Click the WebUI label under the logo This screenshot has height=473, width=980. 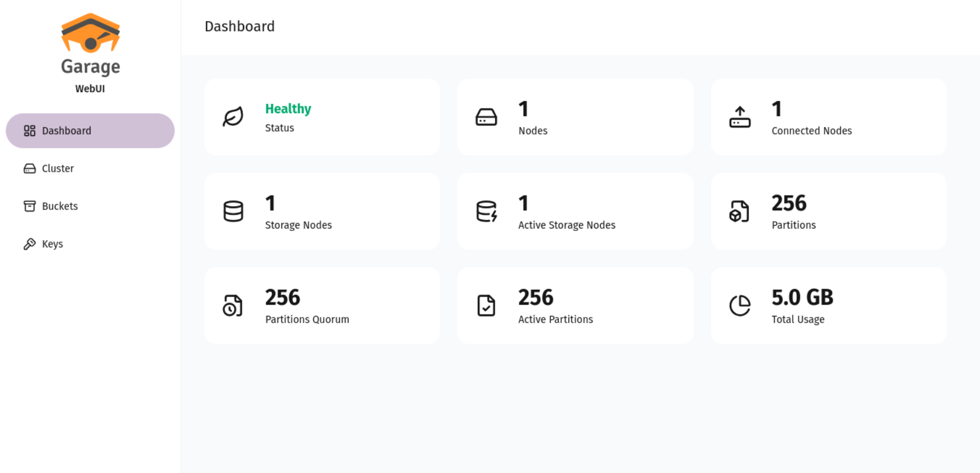point(90,89)
